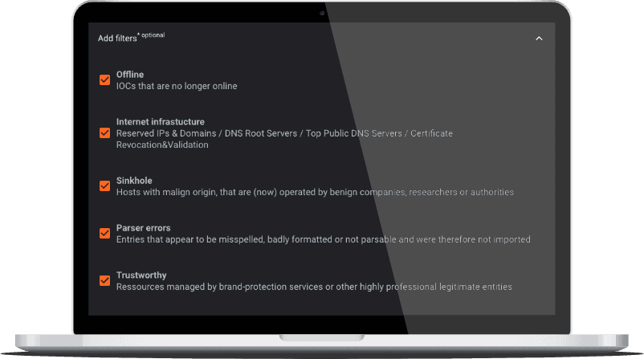The height and width of the screenshot is (359, 644).
Task: Click 'Entries that appear to be misspelled' text
Action: click(x=324, y=239)
